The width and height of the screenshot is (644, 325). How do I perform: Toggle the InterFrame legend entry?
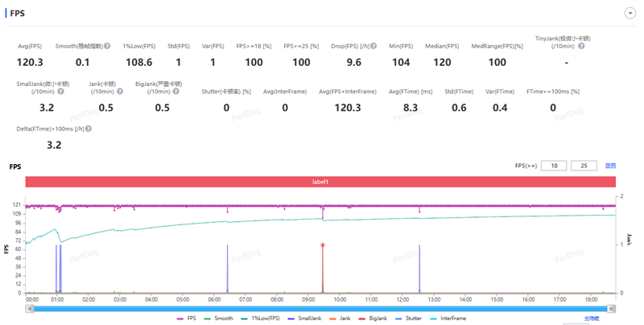pos(448,319)
